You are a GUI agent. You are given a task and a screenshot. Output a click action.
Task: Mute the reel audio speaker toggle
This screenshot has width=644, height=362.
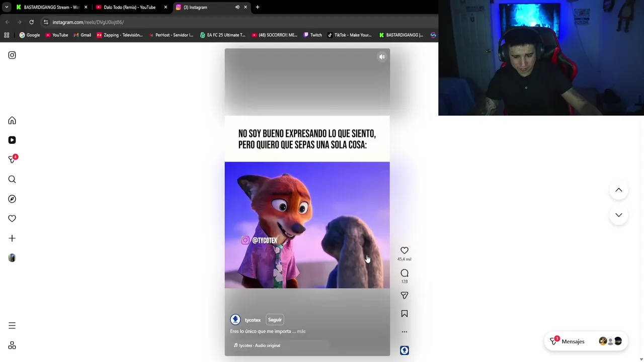[x=382, y=57]
